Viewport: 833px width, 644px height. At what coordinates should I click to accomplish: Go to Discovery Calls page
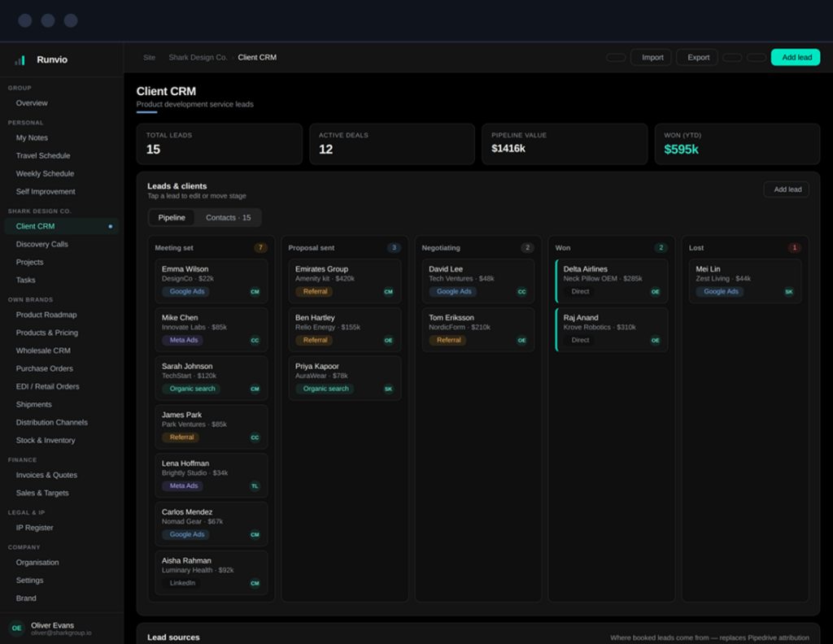pos(62,244)
